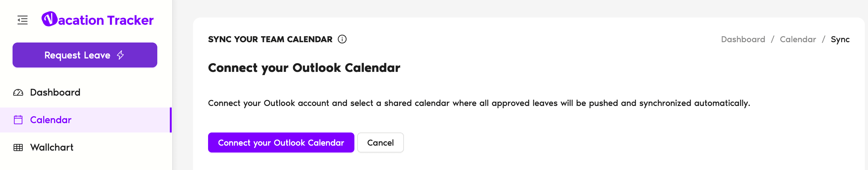Click the lightning bolt icon on Request Leave

[x=120, y=55]
